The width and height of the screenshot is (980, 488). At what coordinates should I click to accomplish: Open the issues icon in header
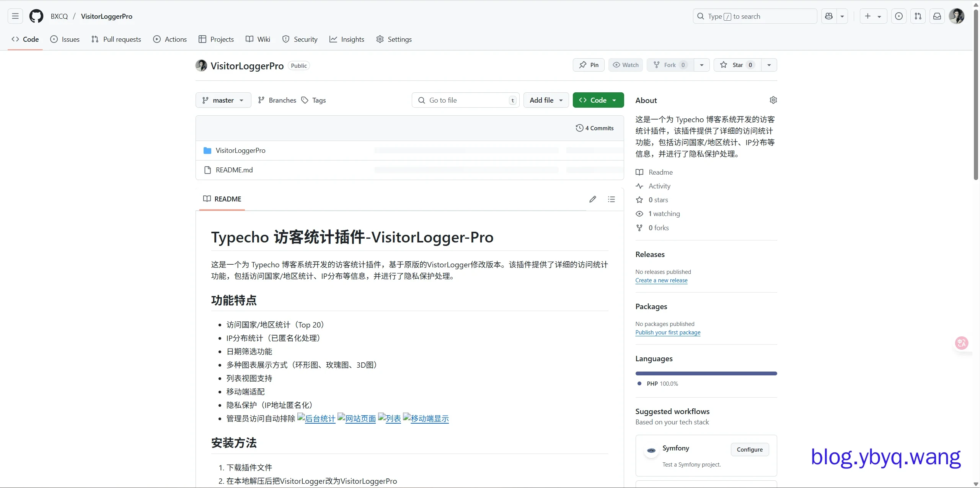pos(899,16)
